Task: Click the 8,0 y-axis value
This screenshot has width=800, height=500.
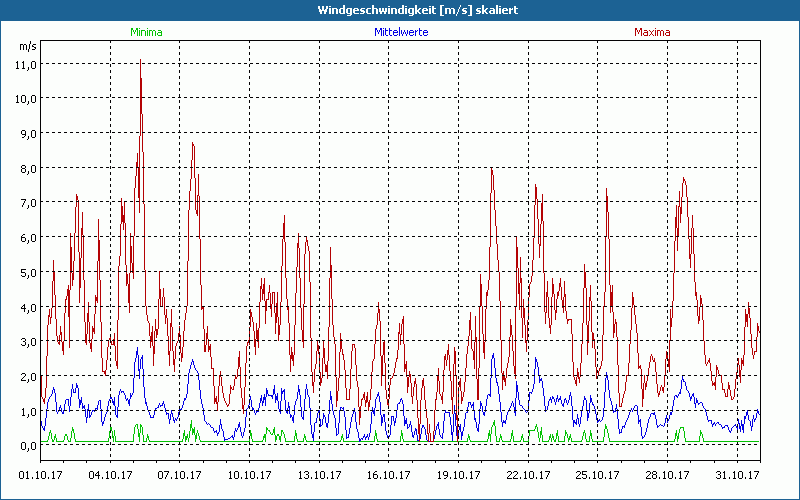Action: 28,168
